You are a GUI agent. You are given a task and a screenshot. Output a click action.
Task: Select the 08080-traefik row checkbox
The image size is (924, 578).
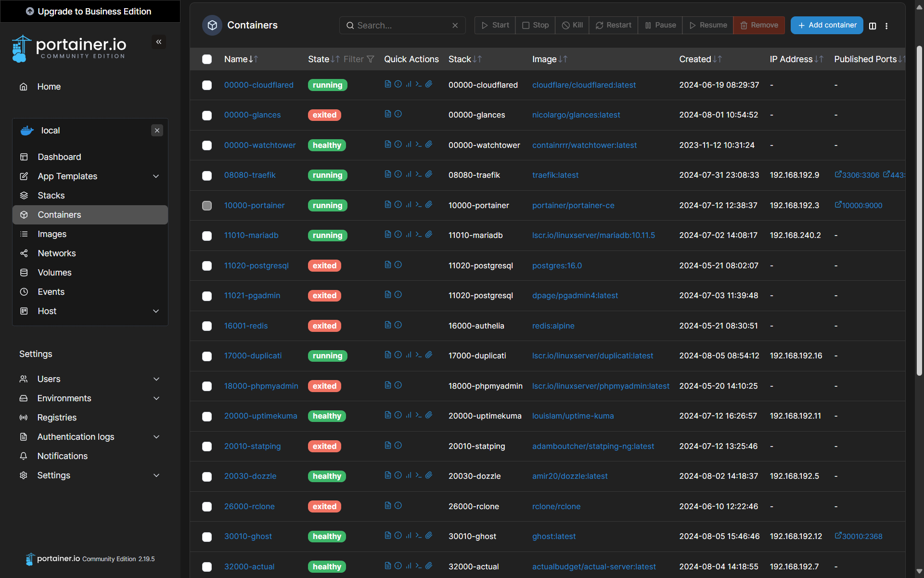click(x=207, y=176)
